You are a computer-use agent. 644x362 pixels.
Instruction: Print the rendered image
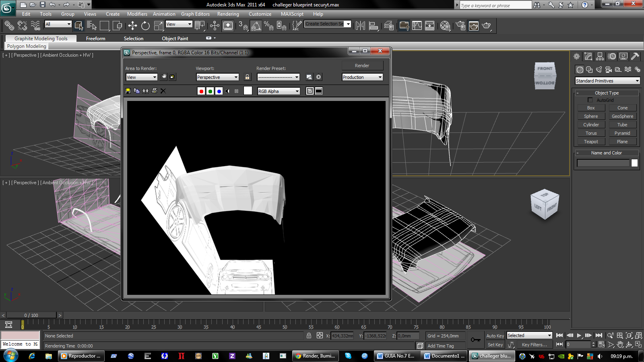tap(154, 91)
